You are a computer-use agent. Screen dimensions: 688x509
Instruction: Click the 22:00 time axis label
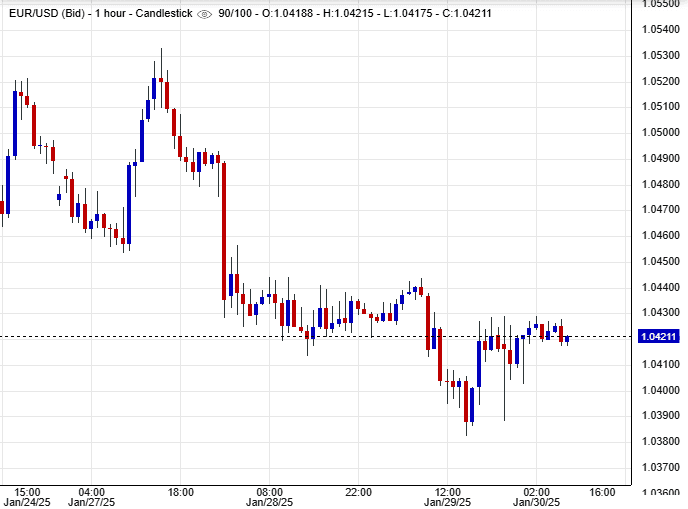click(x=358, y=492)
